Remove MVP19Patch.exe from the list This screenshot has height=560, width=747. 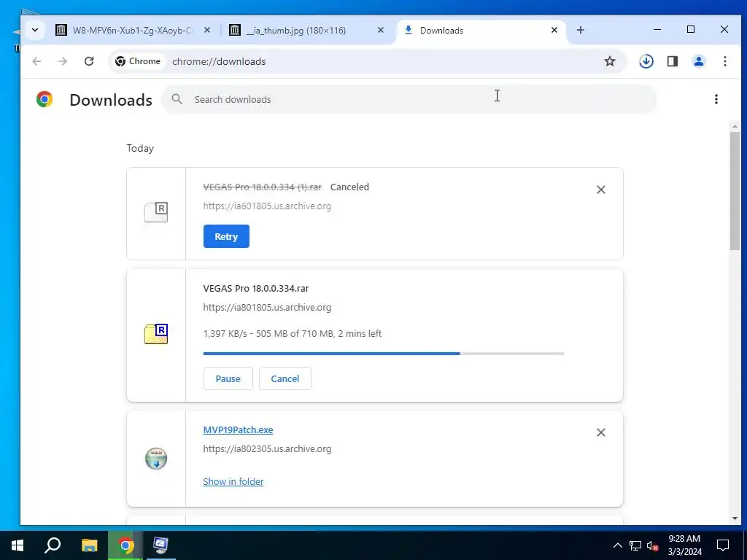pos(601,432)
